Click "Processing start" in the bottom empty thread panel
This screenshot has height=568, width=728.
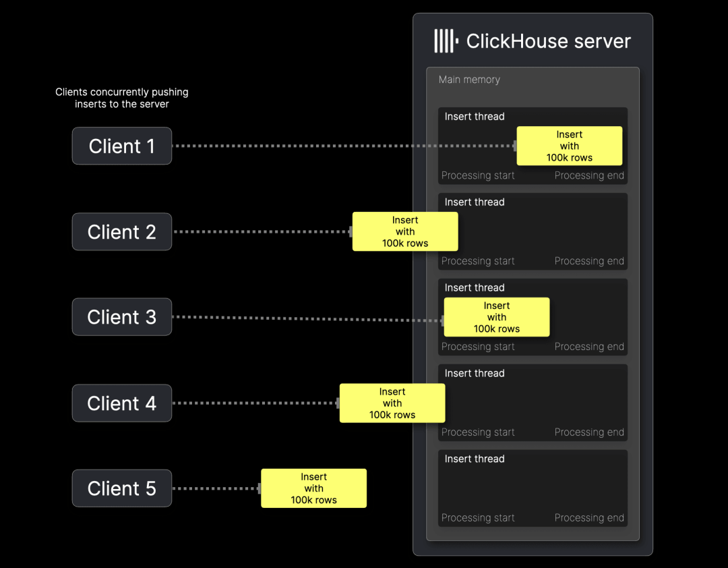478,518
